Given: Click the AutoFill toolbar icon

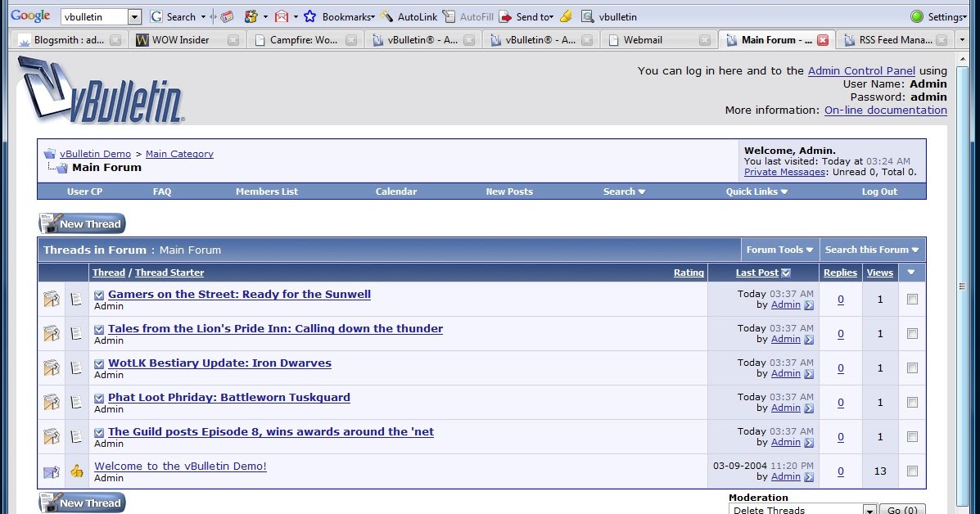Looking at the screenshot, I should (449, 17).
